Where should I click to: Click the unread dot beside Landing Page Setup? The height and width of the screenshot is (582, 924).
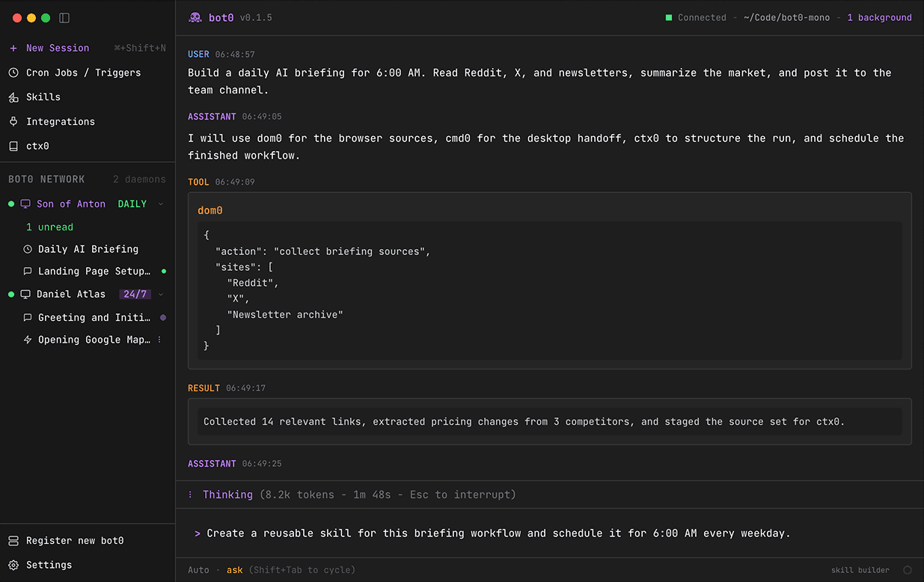point(163,271)
